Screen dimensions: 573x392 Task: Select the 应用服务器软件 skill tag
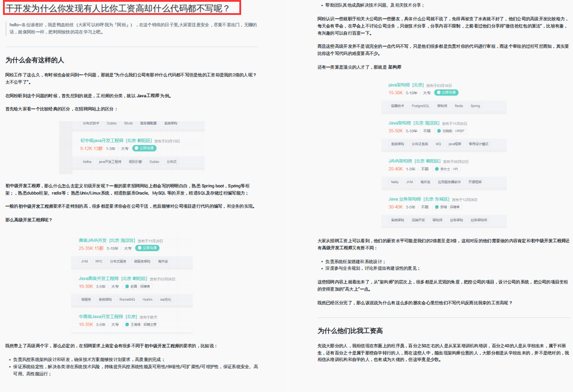449,182
